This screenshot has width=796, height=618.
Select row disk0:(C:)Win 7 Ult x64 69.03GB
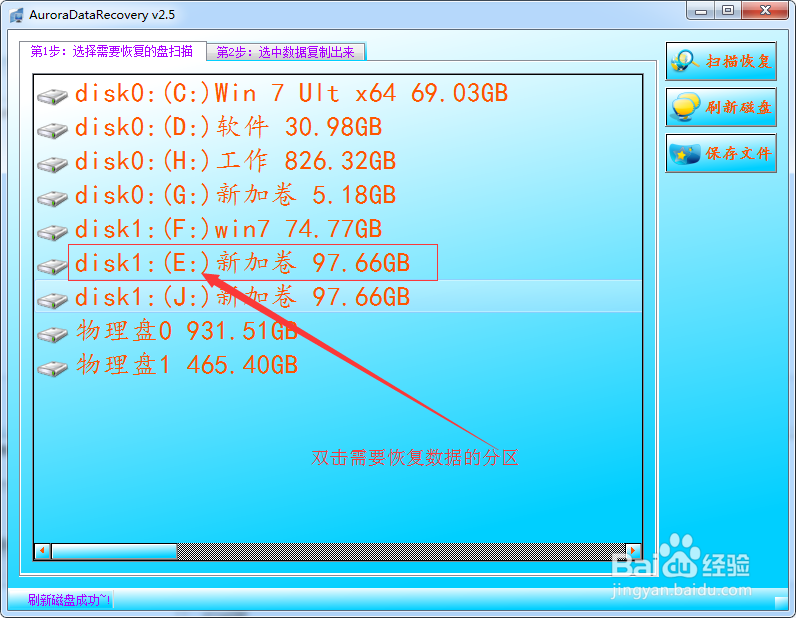point(339,93)
